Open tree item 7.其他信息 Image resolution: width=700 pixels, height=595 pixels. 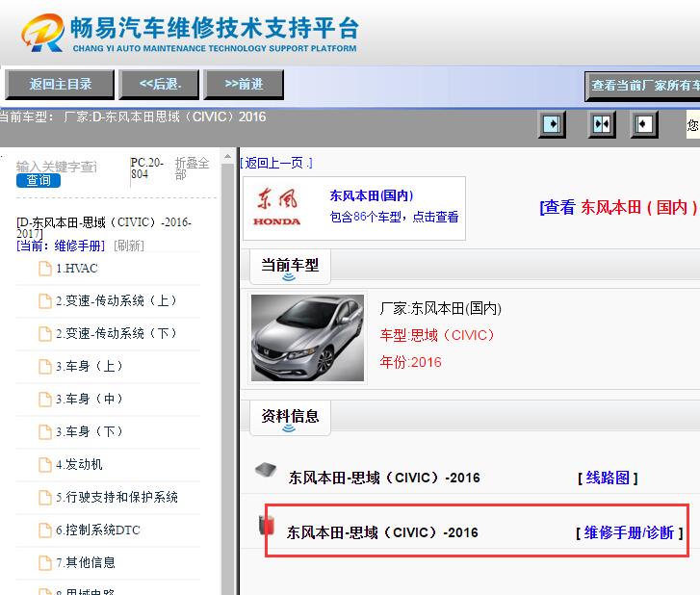86,563
